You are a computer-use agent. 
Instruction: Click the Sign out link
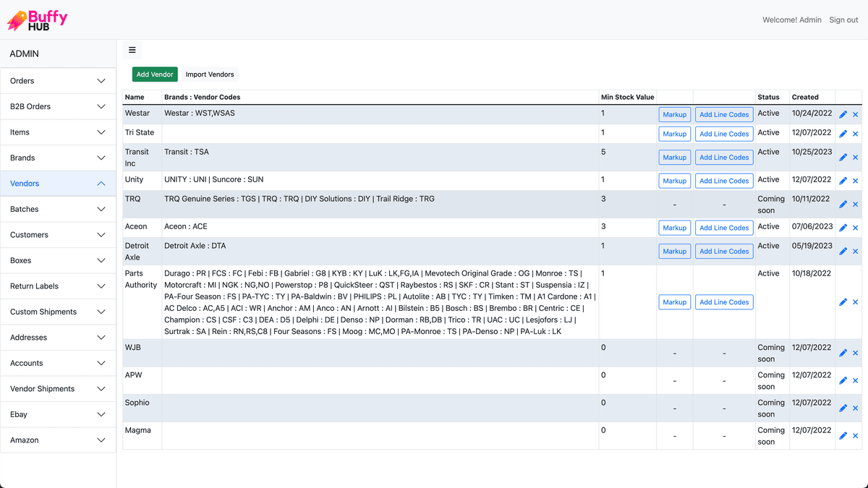point(843,20)
